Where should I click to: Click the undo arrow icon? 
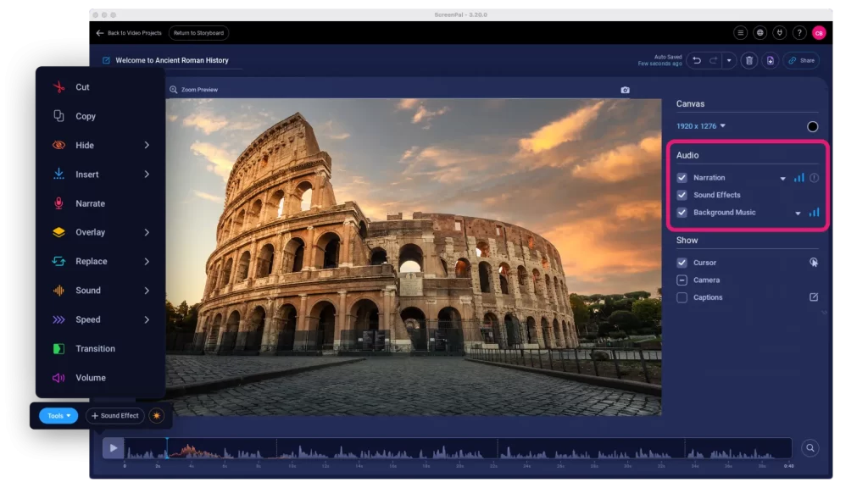click(697, 60)
